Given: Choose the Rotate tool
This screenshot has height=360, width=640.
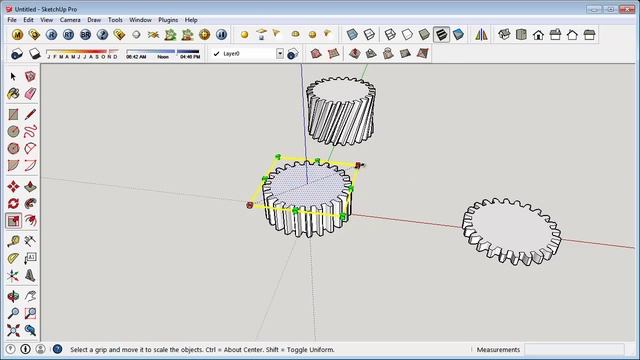Looking at the screenshot, I should [13, 203].
